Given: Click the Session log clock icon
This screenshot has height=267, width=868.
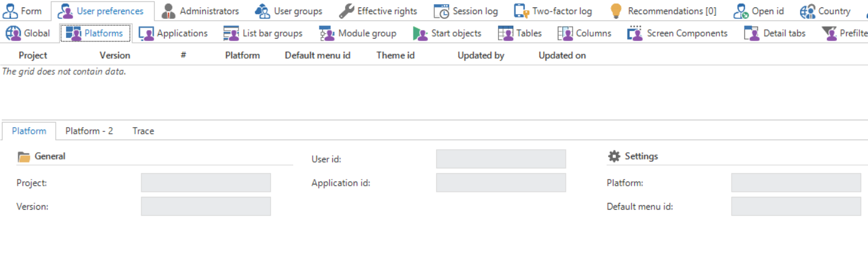Looking at the screenshot, I should pos(441,11).
